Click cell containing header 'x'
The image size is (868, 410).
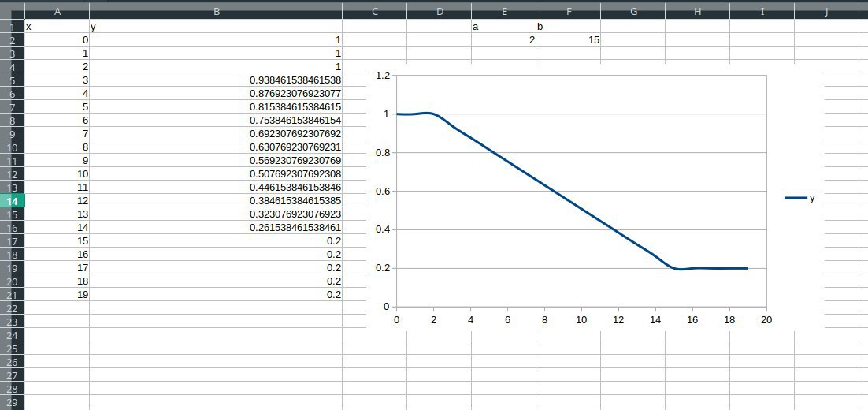[x=57, y=26]
